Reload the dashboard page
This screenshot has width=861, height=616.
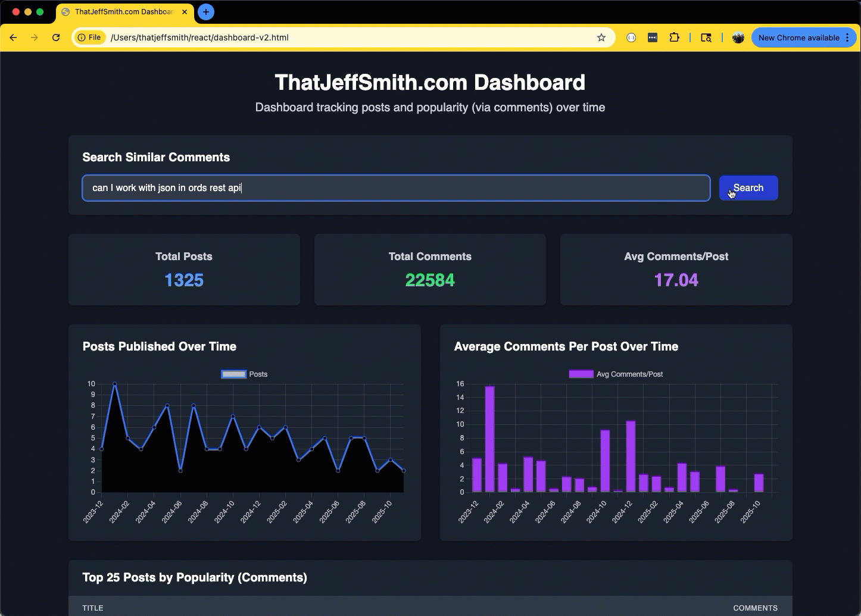click(x=56, y=37)
